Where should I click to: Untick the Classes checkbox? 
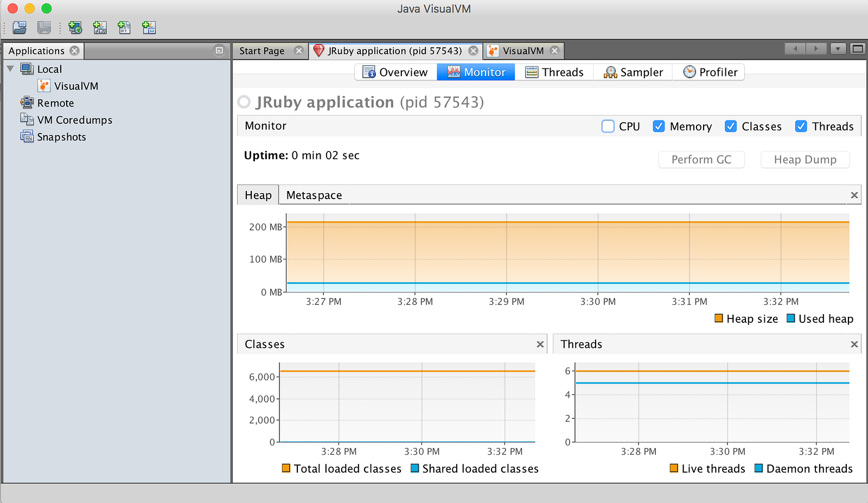731,126
